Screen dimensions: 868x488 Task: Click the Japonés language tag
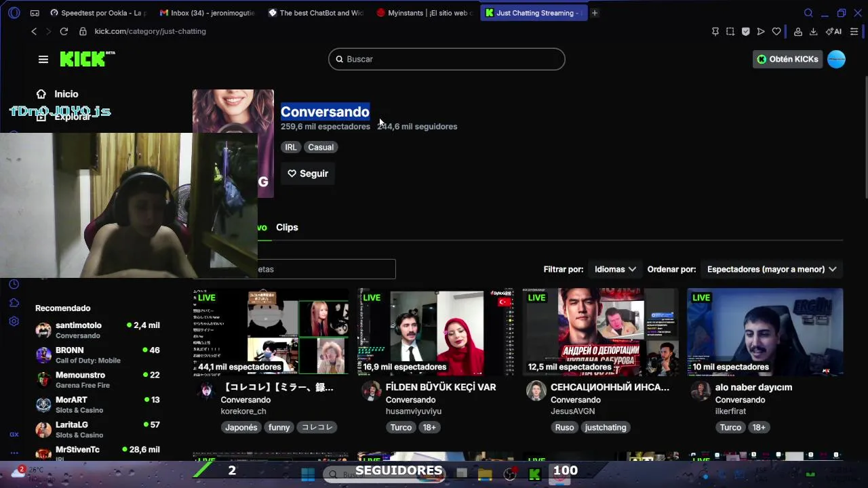click(x=241, y=428)
